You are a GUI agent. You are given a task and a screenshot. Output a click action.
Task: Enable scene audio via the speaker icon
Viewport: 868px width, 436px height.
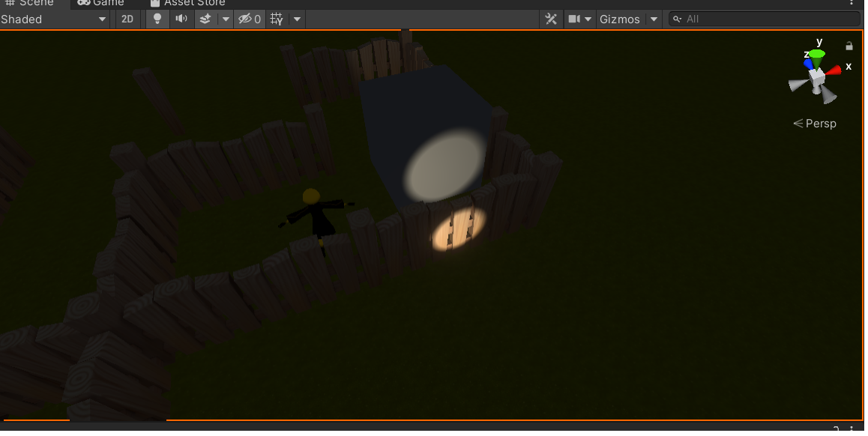(x=181, y=19)
